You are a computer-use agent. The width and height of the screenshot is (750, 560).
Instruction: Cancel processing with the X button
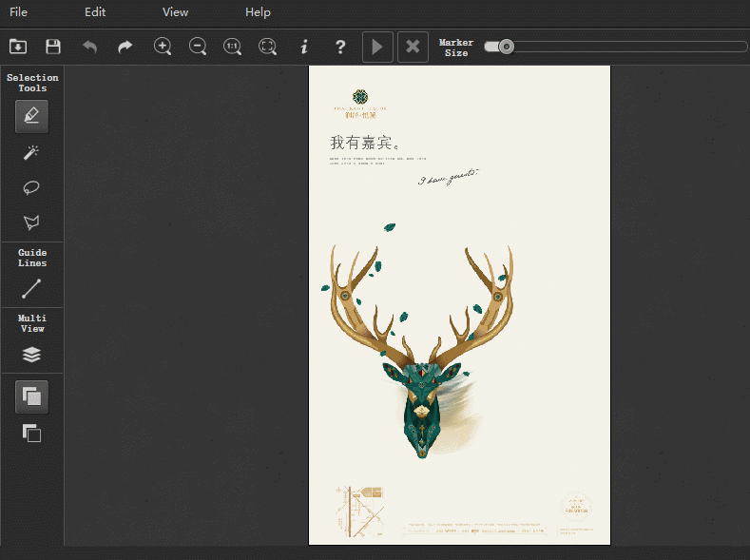pos(413,47)
